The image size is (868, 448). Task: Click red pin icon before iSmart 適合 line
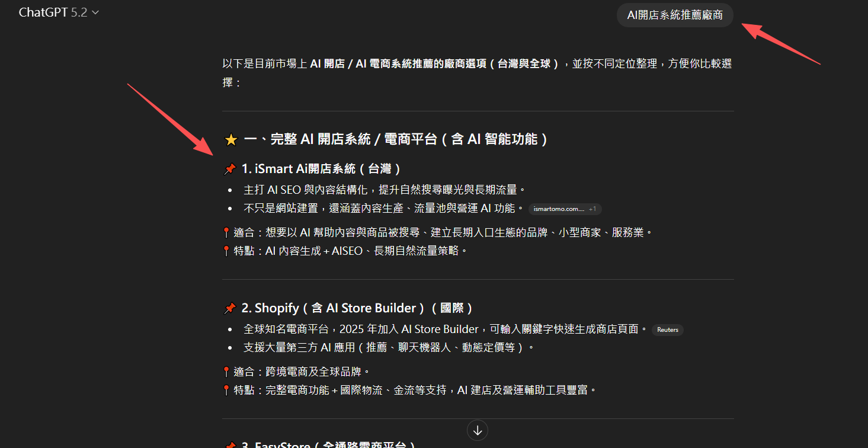point(226,232)
